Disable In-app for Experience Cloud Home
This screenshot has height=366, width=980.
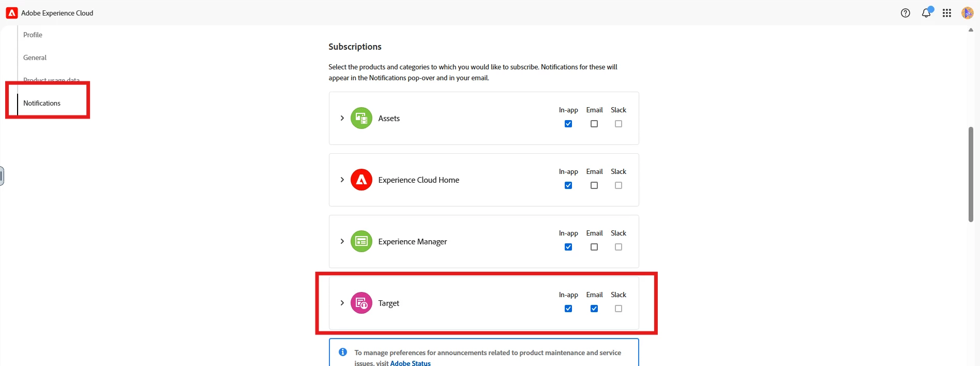(568, 185)
